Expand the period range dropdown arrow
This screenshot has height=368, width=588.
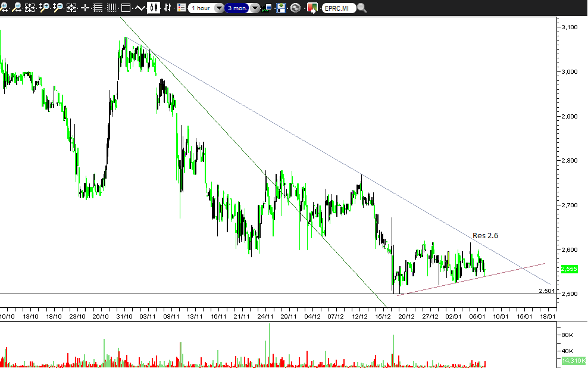tap(255, 8)
